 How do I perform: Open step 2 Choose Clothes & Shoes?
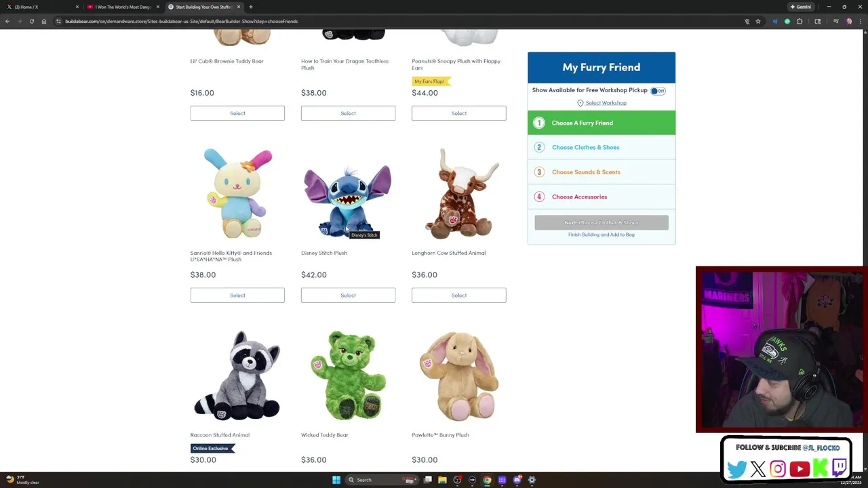[x=601, y=147]
